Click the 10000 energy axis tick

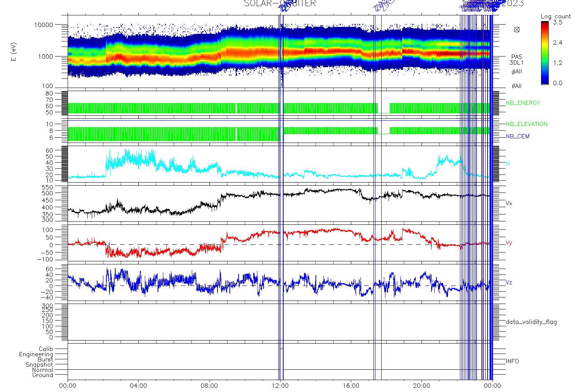coord(44,25)
